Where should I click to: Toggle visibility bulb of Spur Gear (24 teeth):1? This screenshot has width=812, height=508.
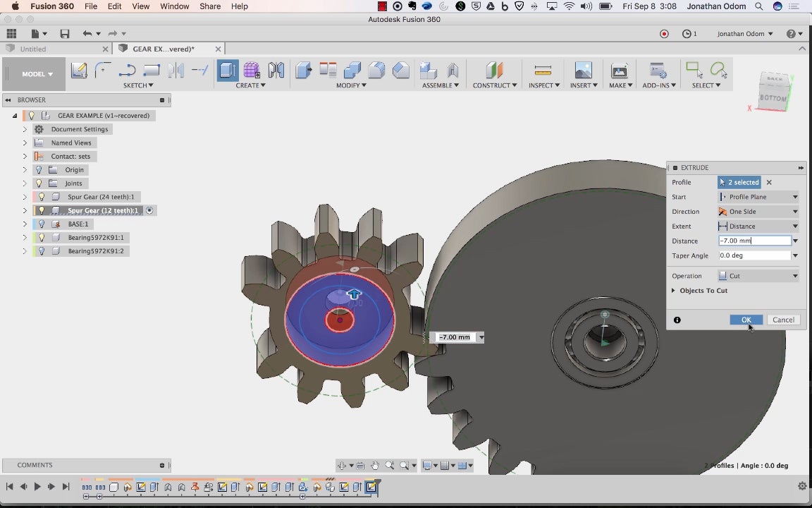[x=42, y=197]
